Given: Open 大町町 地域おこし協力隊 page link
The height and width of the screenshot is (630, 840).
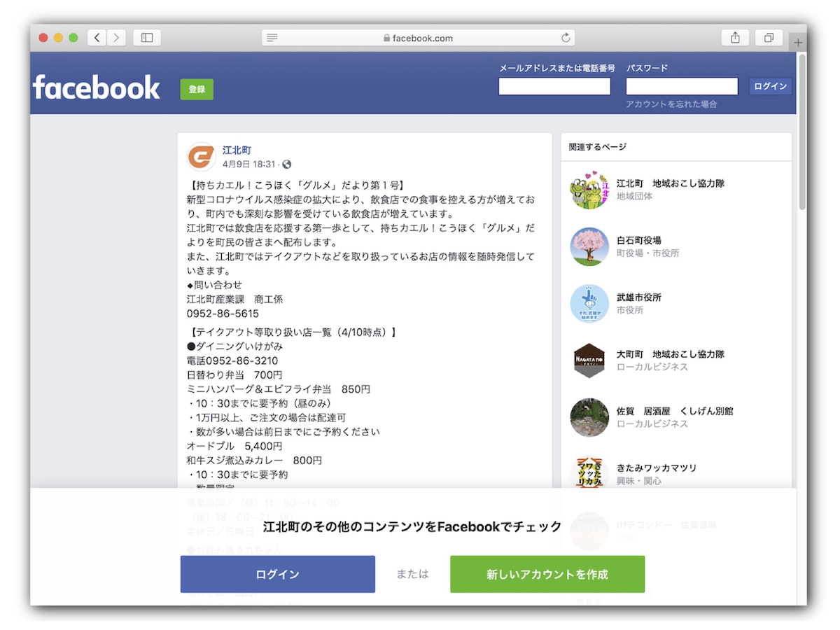Looking at the screenshot, I should pyautogui.click(x=671, y=354).
